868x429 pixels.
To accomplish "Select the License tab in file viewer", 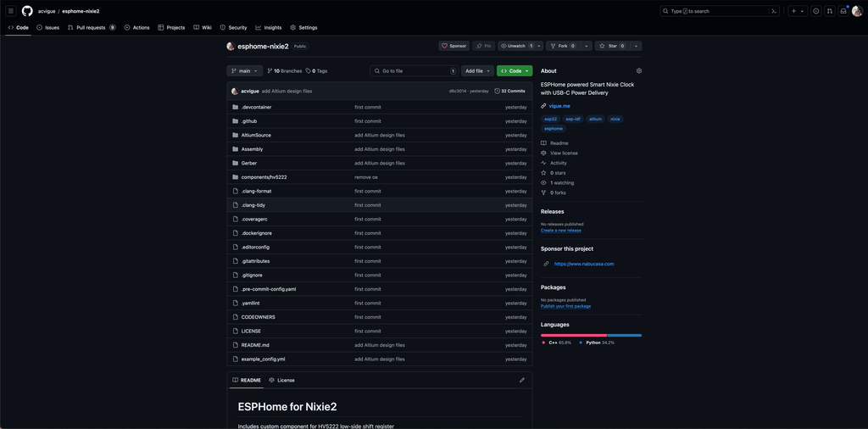I will [x=281, y=381].
